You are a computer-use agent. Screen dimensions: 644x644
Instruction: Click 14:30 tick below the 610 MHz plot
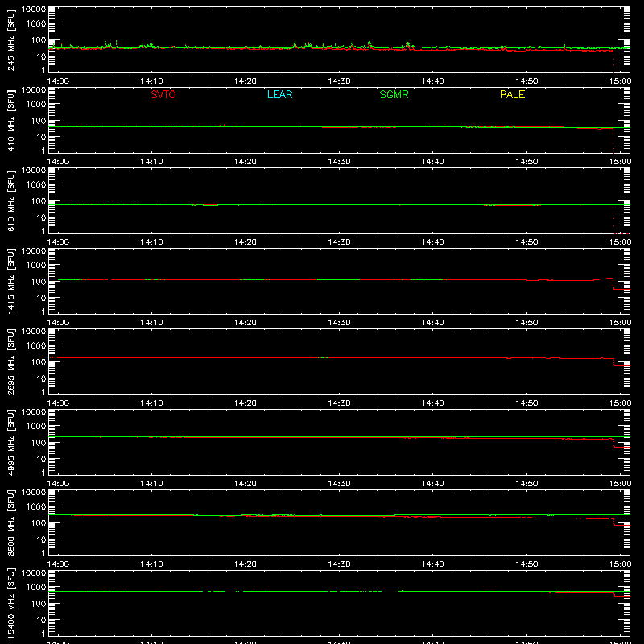coord(339,242)
